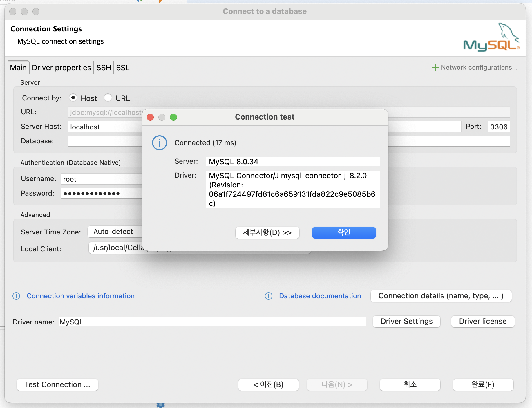Click the MySQL connection settings subtitle
This screenshot has width=532, height=408.
coord(61,41)
